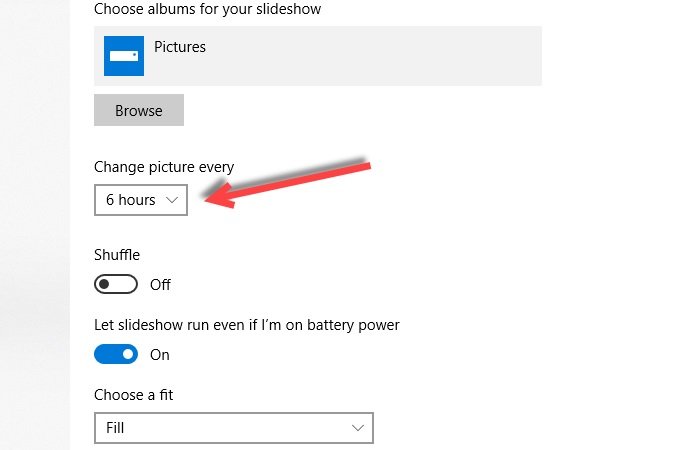The image size is (700, 450).
Task: Click the 6 hours text value
Action: (x=131, y=200)
